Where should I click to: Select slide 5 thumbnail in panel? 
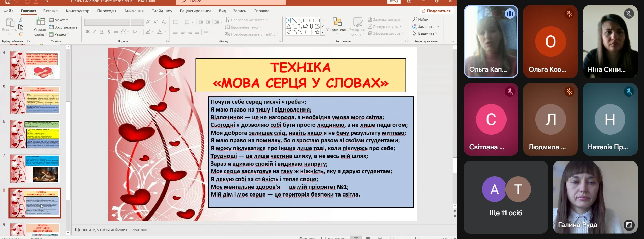pos(35,100)
